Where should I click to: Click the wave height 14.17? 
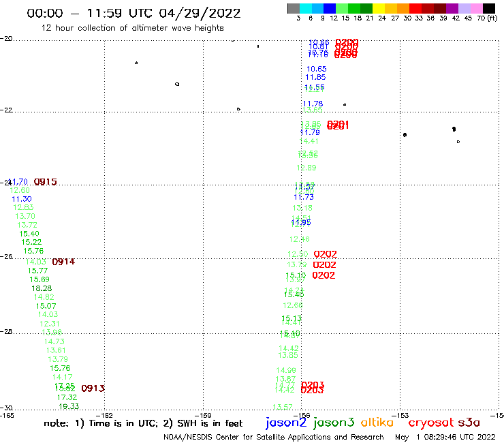coord(63,377)
